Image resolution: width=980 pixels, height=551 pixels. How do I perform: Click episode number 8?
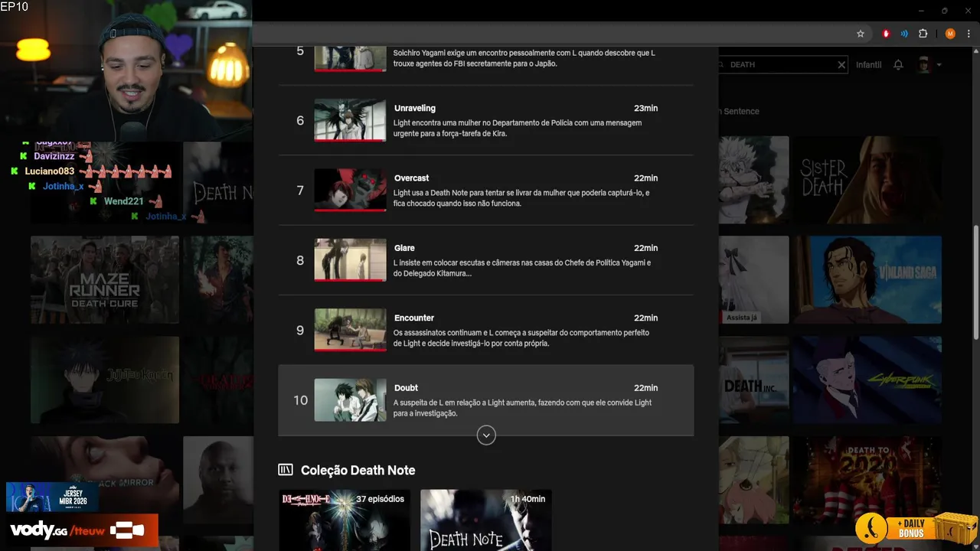(300, 261)
